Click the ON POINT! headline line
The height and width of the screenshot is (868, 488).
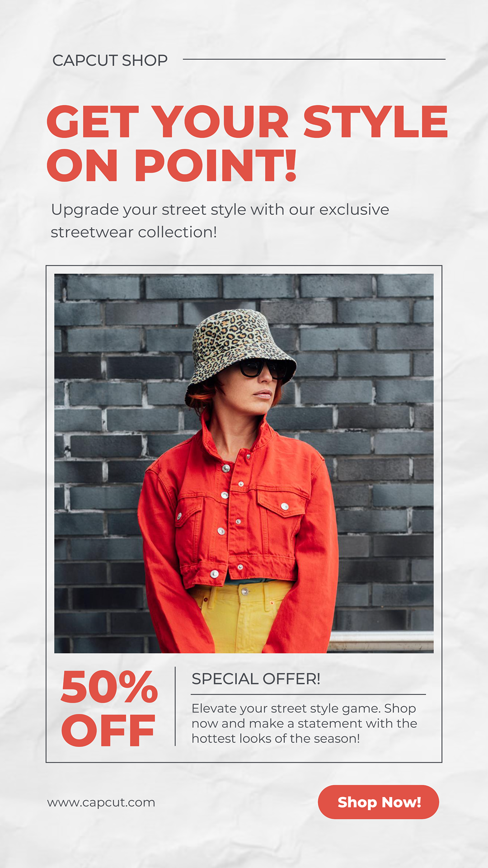[172, 165]
